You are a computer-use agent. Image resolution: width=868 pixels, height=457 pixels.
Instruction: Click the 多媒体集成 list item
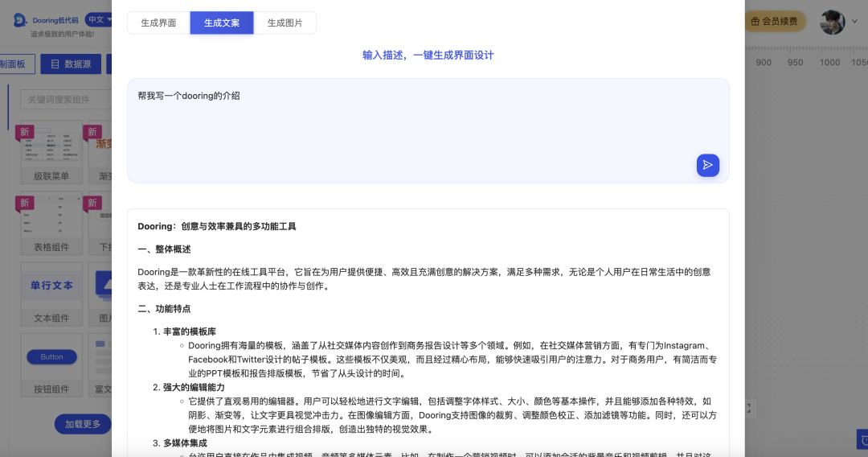click(185, 443)
